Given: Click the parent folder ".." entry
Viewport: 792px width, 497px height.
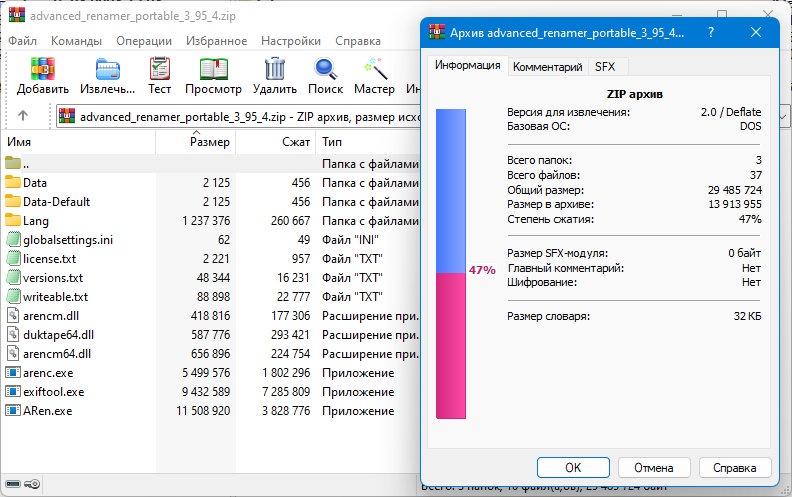Looking at the screenshot, I should click(212, 163).
